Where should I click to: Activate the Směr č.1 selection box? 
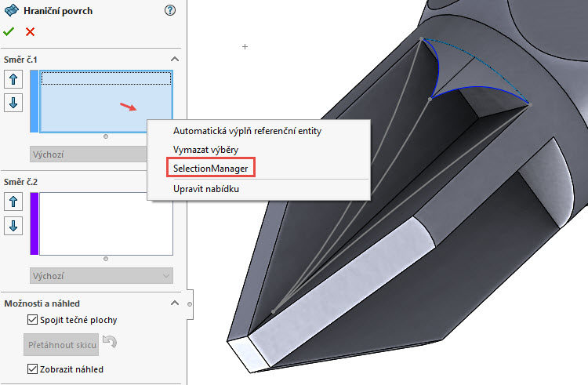click(x=106, y=101)
